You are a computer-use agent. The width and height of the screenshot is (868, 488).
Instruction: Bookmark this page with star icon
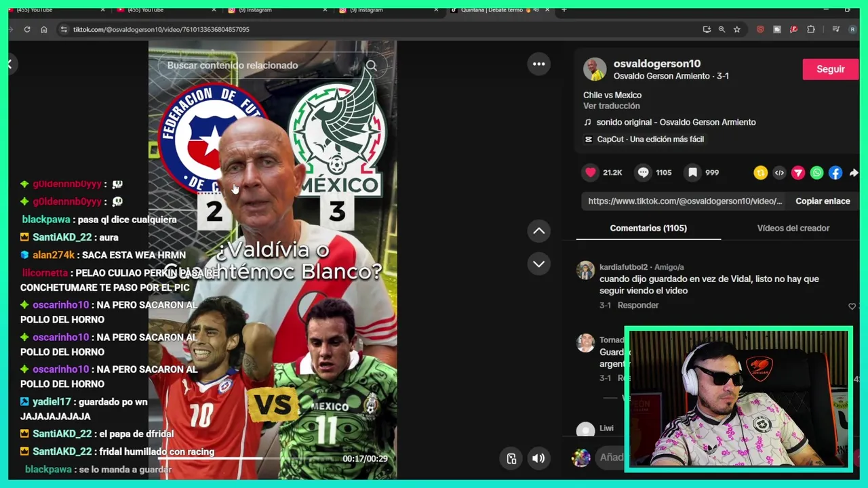pos(737,29)
